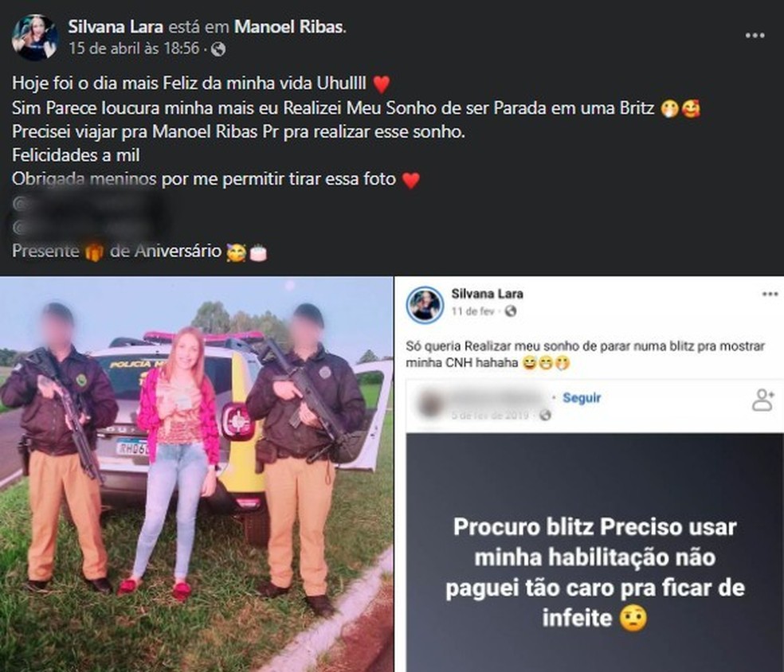Open the Manoel Ribas location link
The image size is (784, 672).
[288, 26]
